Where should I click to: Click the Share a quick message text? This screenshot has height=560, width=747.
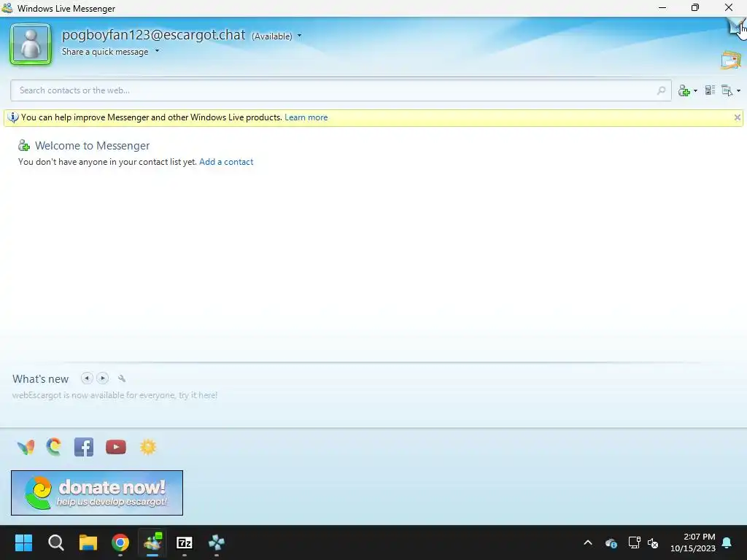click(105, 52)
